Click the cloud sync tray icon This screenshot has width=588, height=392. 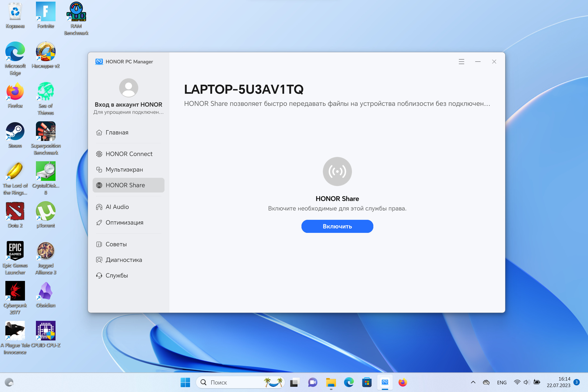tap(486, 382)
